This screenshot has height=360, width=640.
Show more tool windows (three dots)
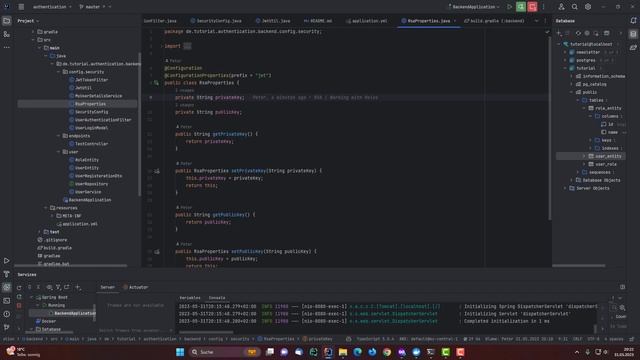pos(7,47)
